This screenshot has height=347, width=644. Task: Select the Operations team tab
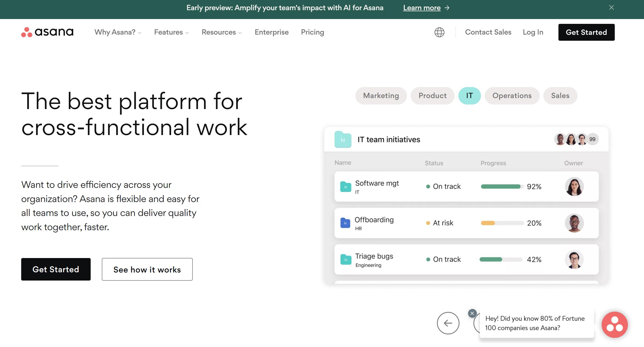tap(512, 96)
